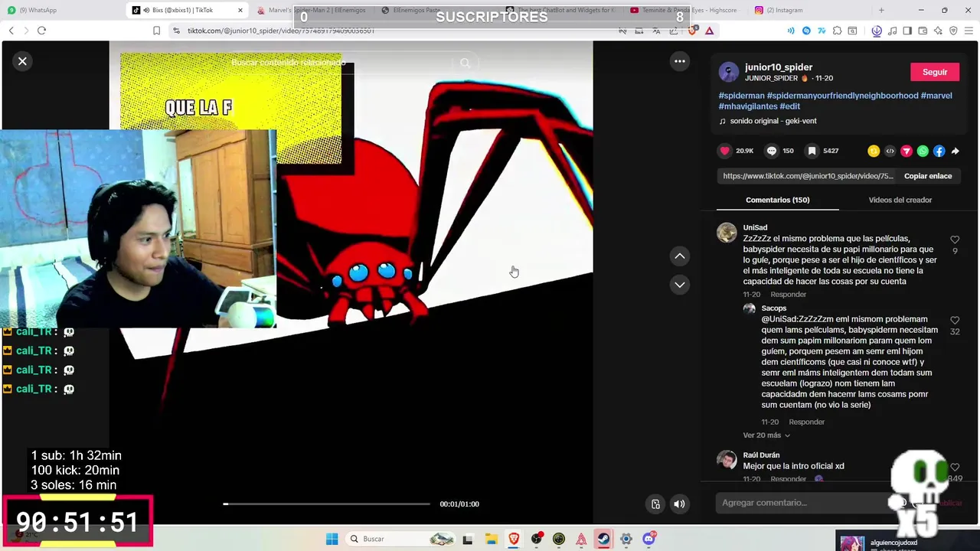The image size is (980, 551).
Task: Reply to UniSad's comment
Action: (788, 295)
